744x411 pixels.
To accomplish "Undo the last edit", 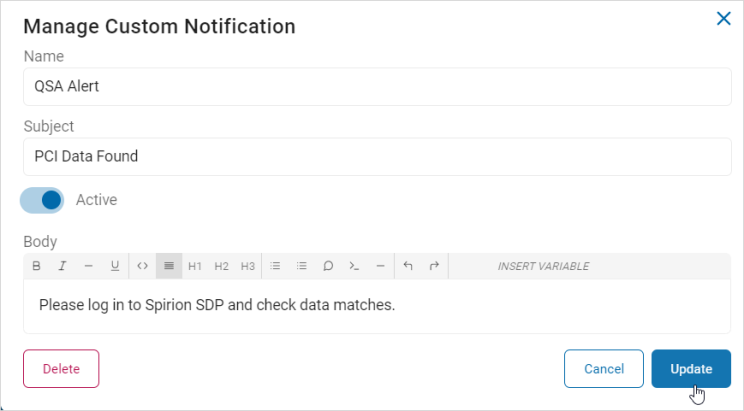I will [408, 266].
